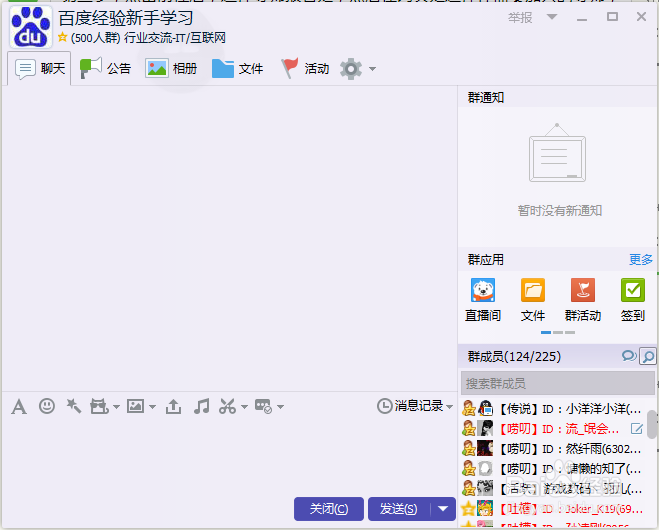Screen dimensions: 659x530
Task: Expand the 消息记录 dropdown arrow
Action: coord(450,407)
